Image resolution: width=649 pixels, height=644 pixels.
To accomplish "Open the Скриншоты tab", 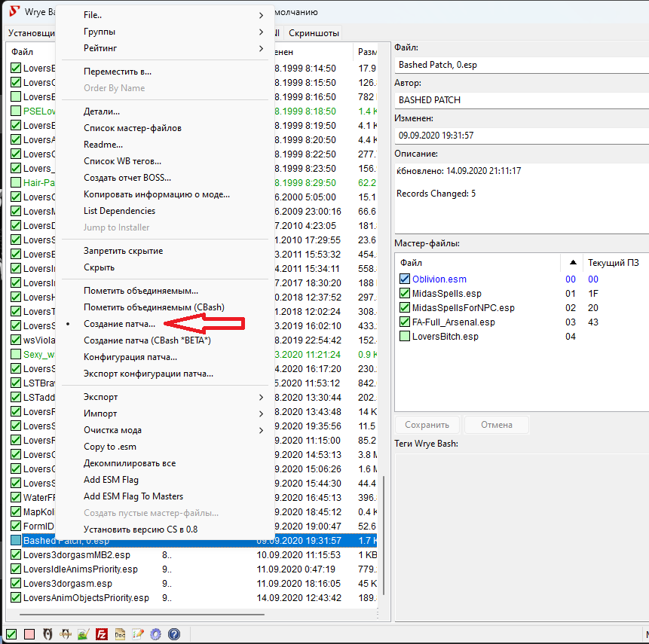I will tap(313, 33).
